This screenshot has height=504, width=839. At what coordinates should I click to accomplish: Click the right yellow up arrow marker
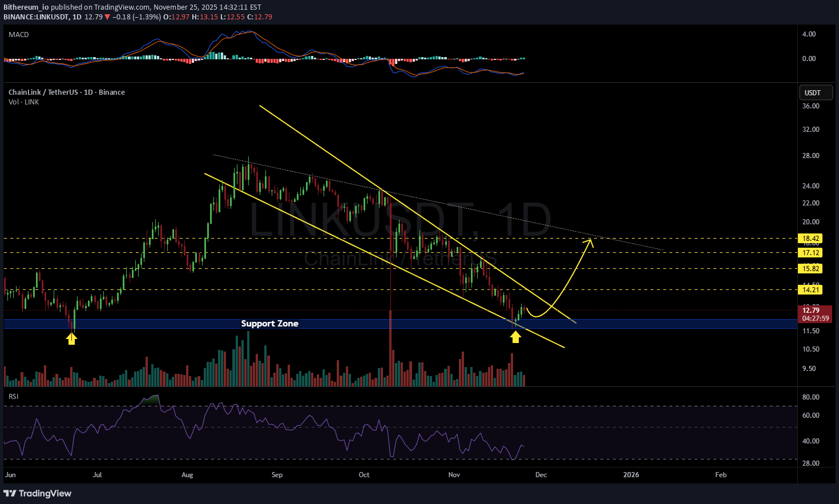pos(515,337)
